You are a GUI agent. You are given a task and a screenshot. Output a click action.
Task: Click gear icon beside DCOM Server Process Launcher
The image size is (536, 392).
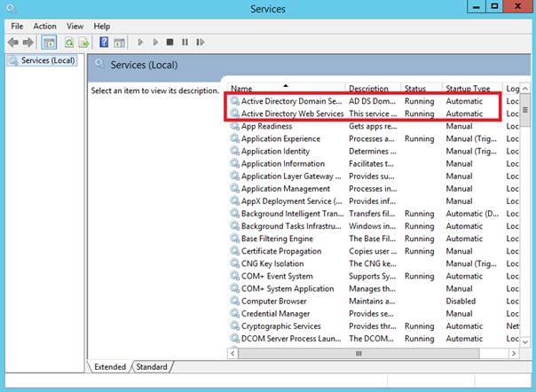[234, 338]
